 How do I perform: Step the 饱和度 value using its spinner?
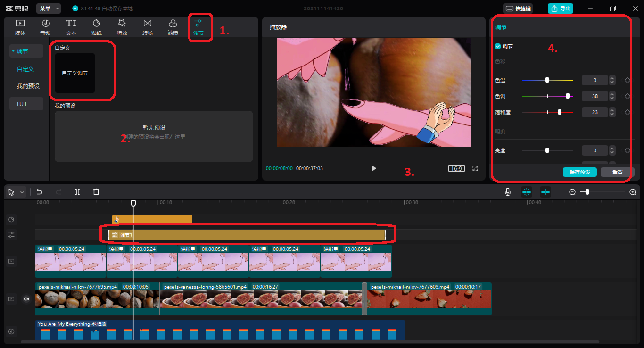click(x=612, y=112)
